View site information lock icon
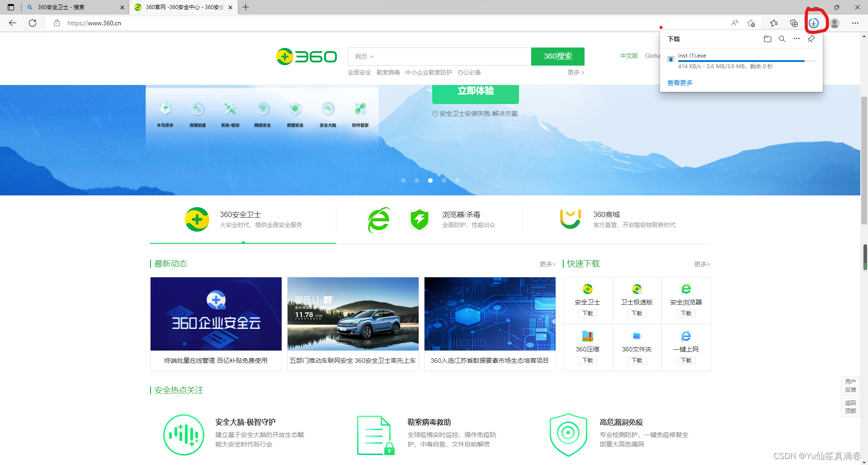868x465 pixels. 57,23
